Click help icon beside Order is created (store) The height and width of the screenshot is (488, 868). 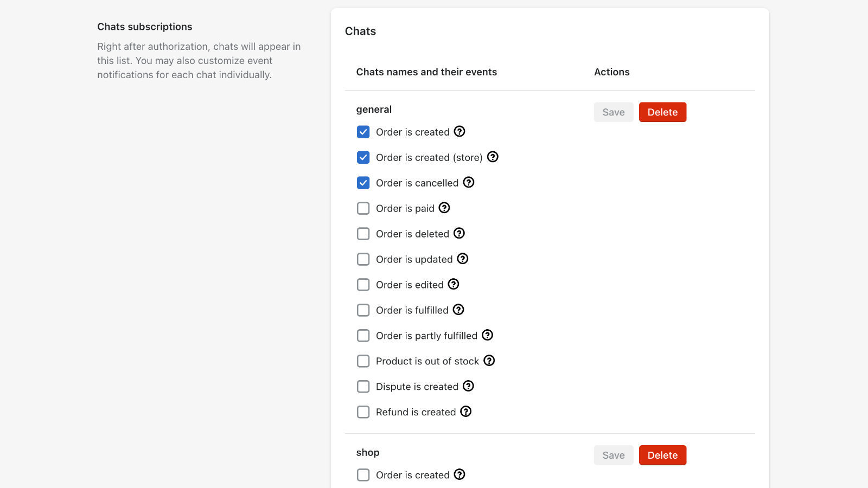click(x=493, y=157)
